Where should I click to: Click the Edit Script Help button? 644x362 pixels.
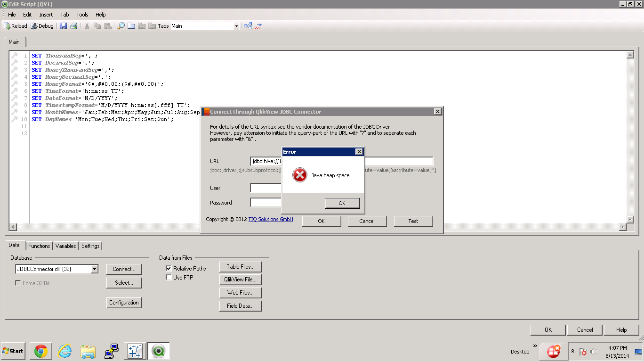click(621, 330)
